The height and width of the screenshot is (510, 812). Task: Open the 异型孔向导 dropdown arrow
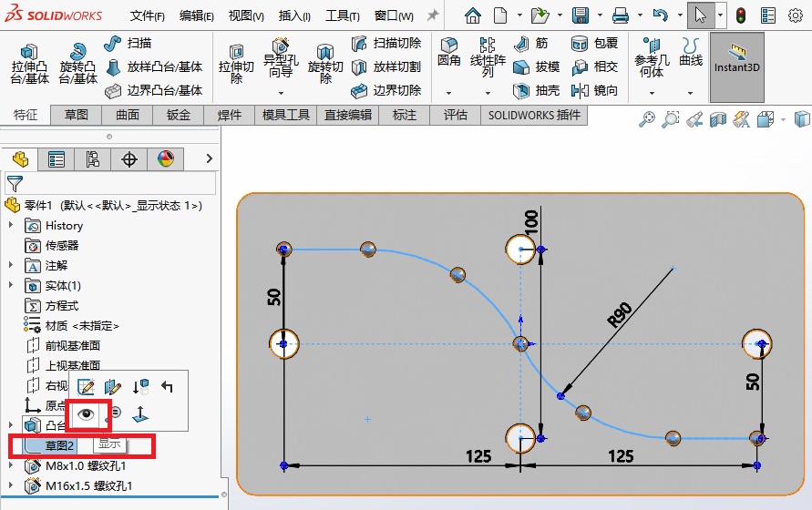pyautogui.click(x=281, y=93)
